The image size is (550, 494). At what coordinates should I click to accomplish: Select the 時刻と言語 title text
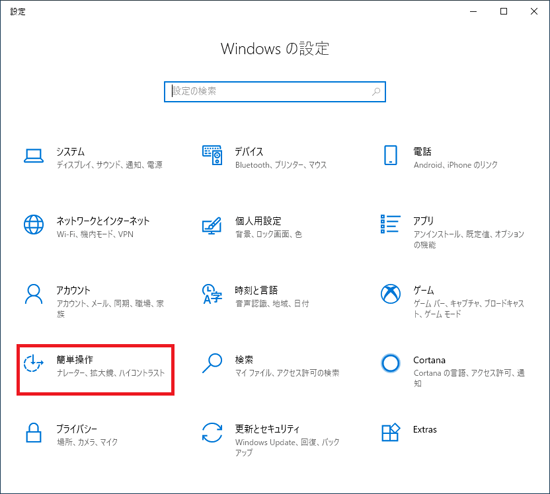pyautogui.click(x=256, y=290)
